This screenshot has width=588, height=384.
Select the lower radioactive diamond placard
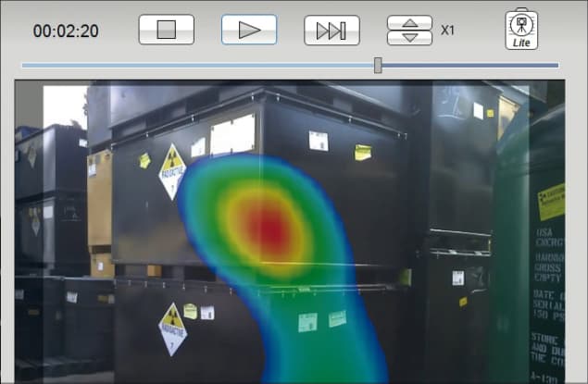(173, 329)
